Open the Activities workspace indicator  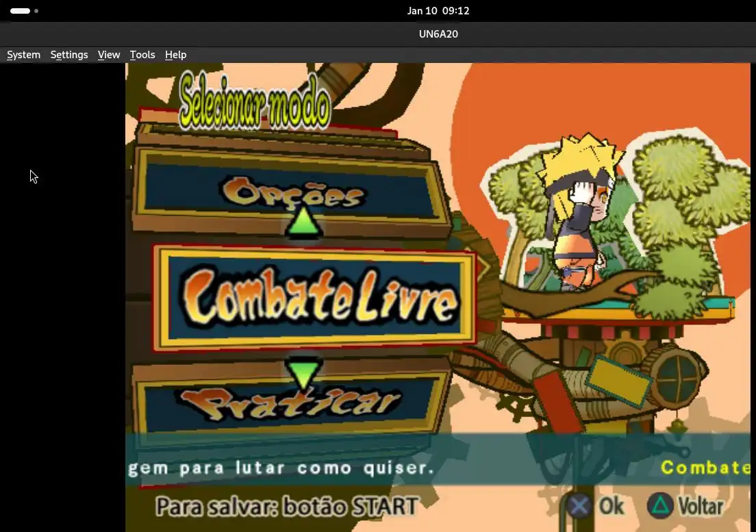pos(24,10)
